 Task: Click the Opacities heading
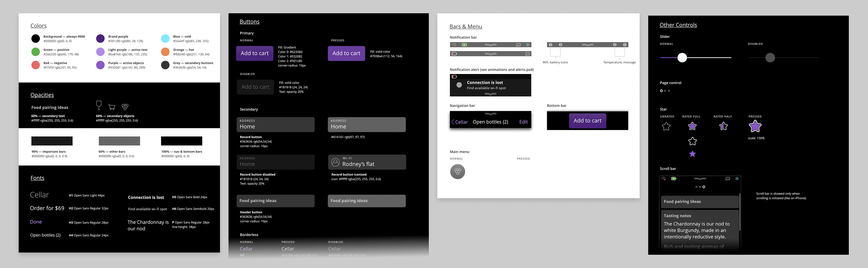pyautogui.click(x=42, y=95)
